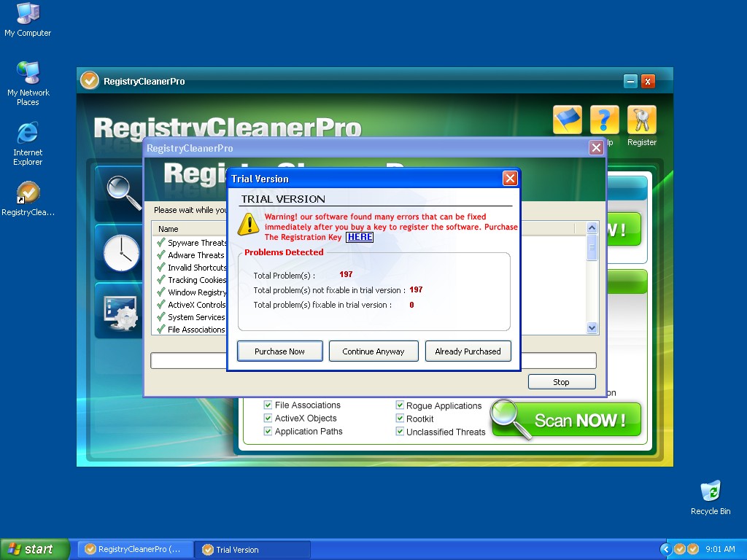747x560 pixels.
Task: Click the Register keys icon
Action: [641, 120]
